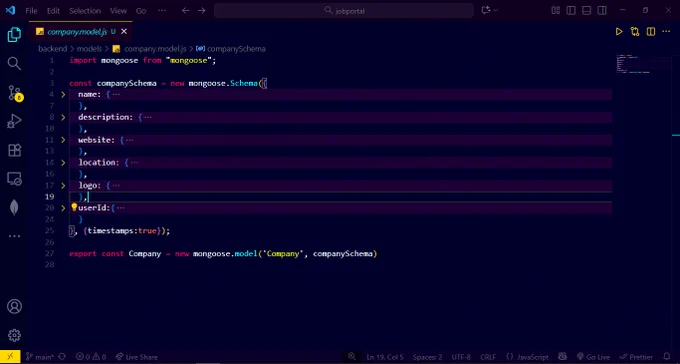Viewport: 680px width, 364px height.
Task: Open the Go menu
Action: coord(141,11)
